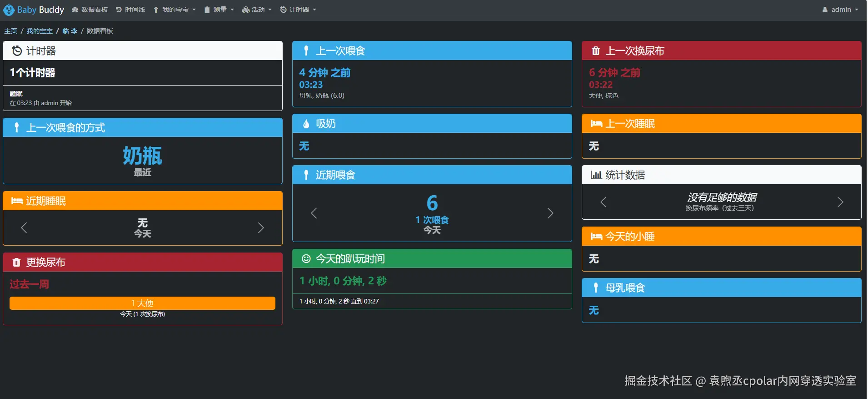Open the admin user dropdown
The height and width of the screenshot is (399, 868).
click(x=840, y=10)
